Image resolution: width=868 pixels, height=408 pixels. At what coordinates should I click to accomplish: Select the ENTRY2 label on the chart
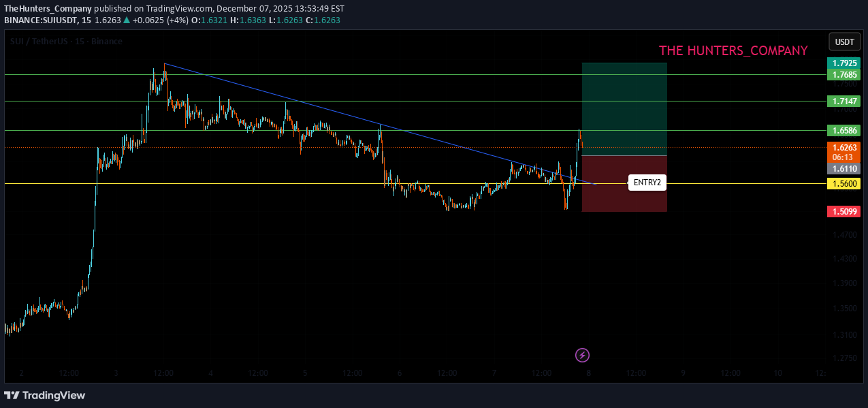[x=647, y=183]
